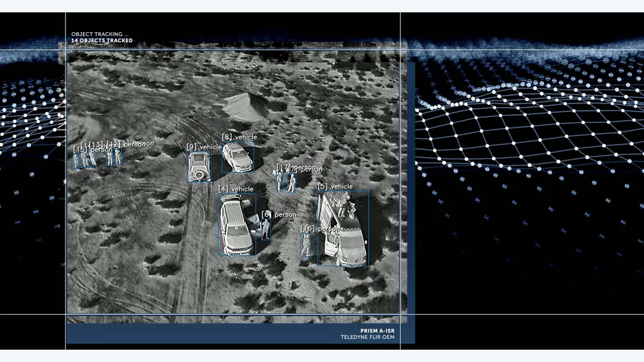Image resolution: width=644 pixels, height=362 pixels.
Task: Select the "[4] vehicle" label
Action: [236, 189]
